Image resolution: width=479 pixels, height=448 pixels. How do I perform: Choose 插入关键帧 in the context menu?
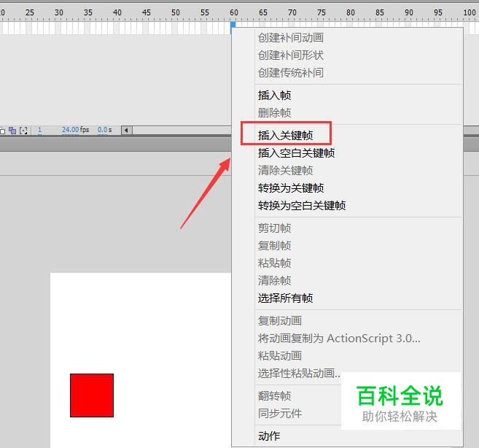(285, 135)
